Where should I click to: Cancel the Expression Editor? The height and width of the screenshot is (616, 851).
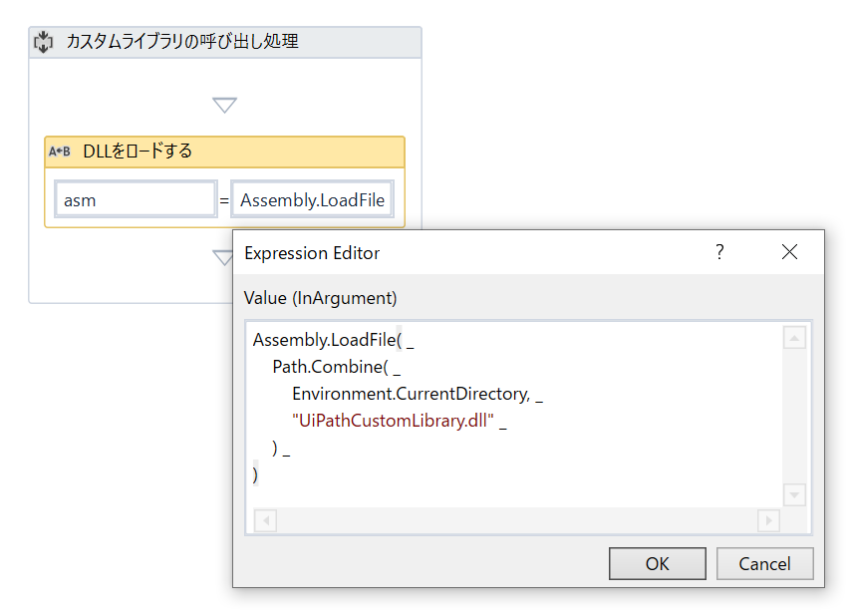pyautogui.click(x=764, y=564)
